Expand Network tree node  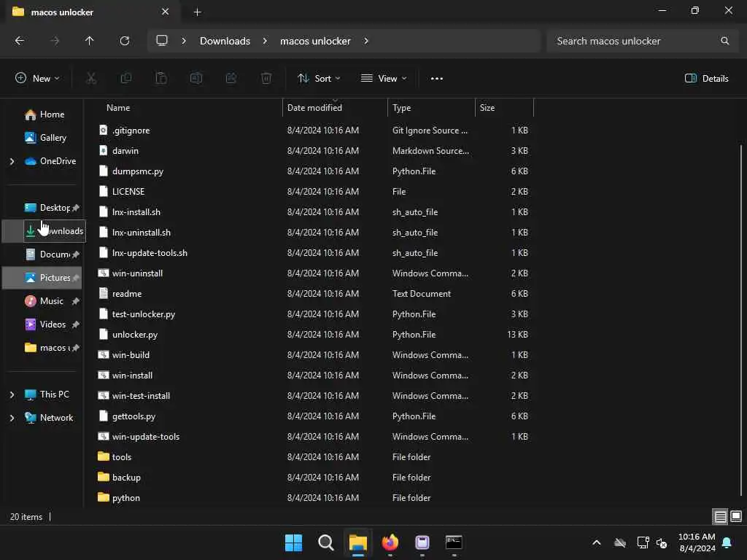[12, 418]
